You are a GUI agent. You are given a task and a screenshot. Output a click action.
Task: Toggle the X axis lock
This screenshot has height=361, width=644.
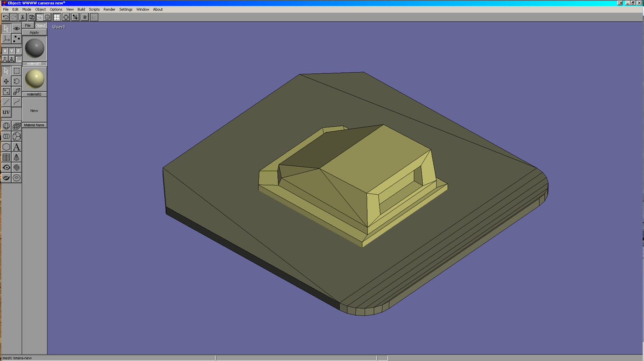pos(5,51)
